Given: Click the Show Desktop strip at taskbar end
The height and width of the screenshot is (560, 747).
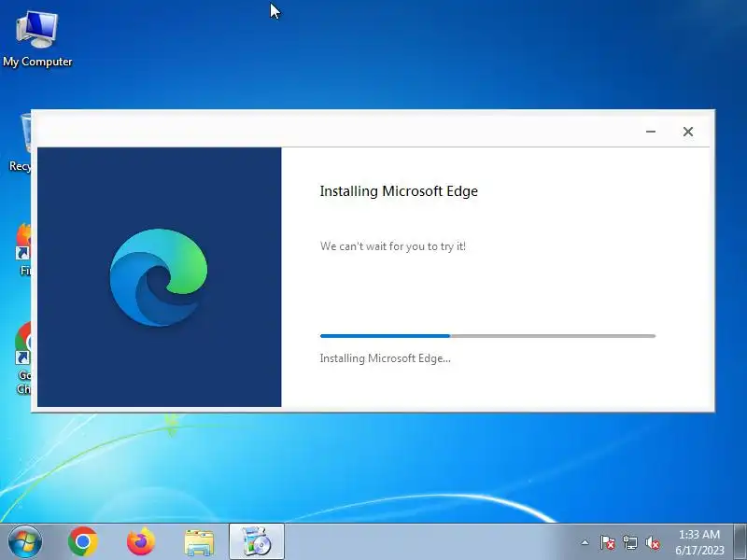Looking at the screenshot, I should [x=740, y=542].
